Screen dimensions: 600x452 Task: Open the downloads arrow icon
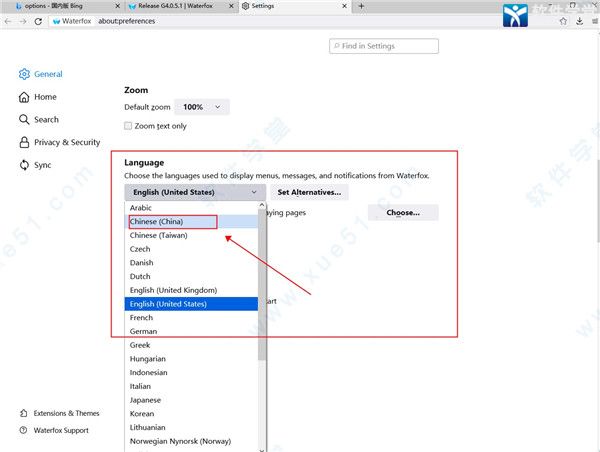coord(580,21)
